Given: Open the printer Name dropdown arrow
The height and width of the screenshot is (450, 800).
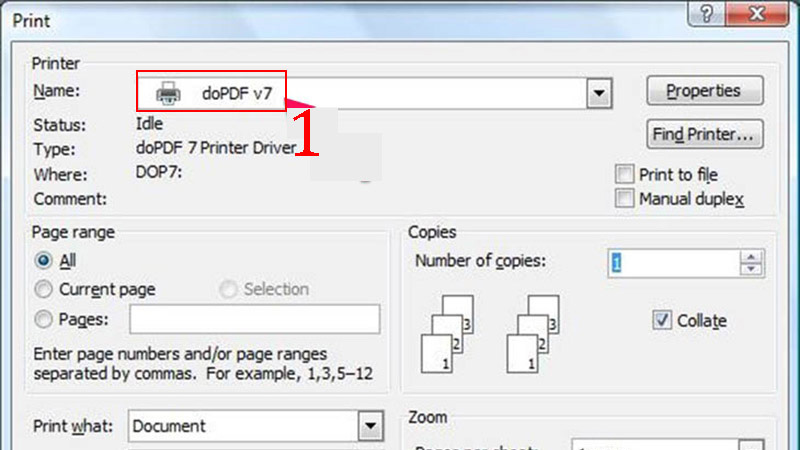Looking at the screenshot, I should coord(599,93).
